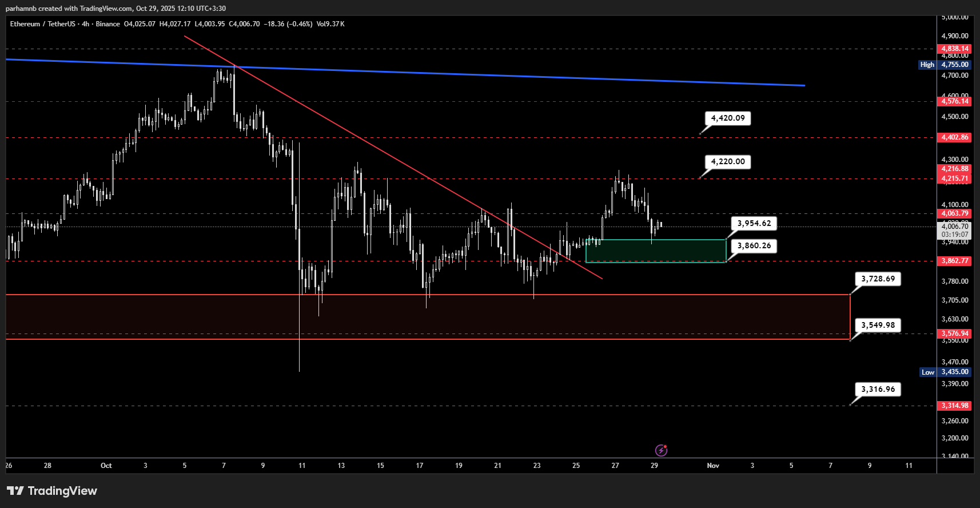This screenshot has width=980, height=508.
Task: Click the 3,862.77 red axis label
Action: click(x=955, y=261)
